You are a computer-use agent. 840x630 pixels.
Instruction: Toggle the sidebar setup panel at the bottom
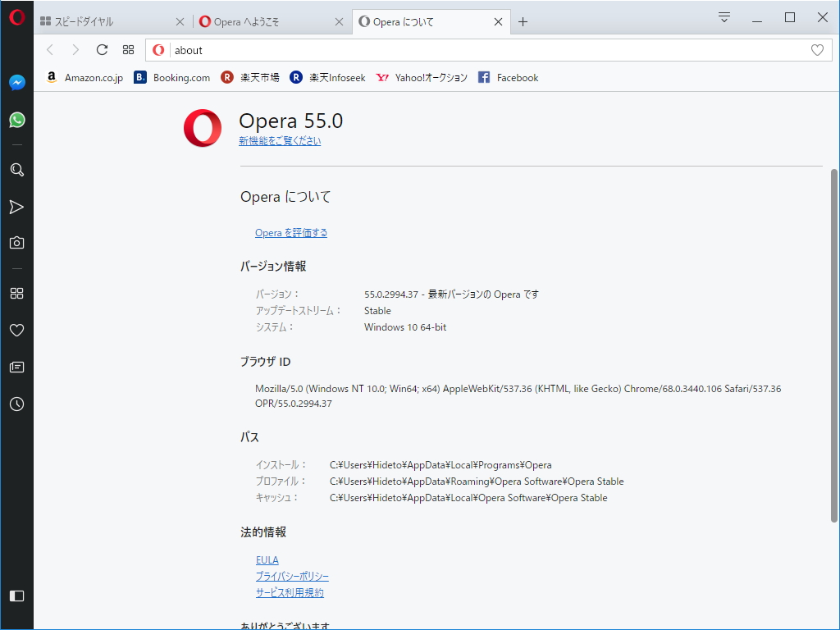16,596
